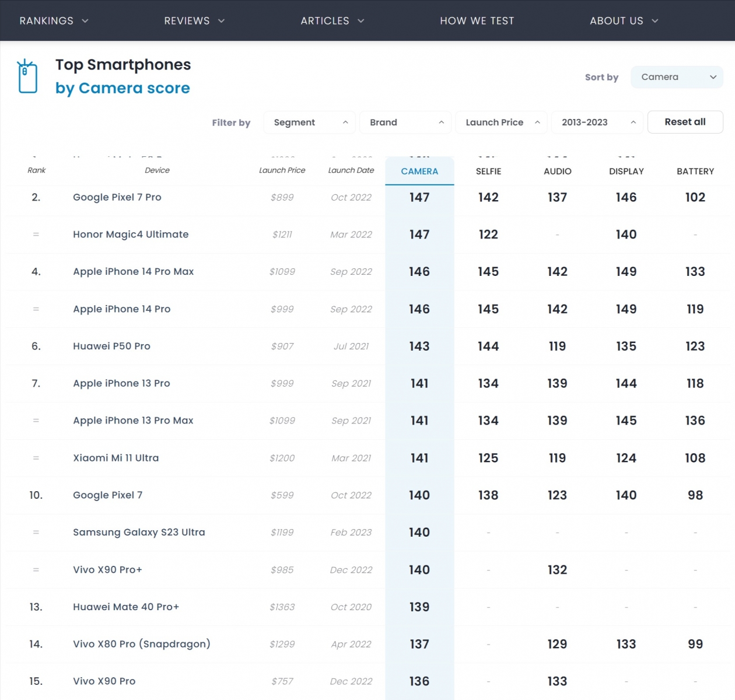
Task: Open Apple iPhone 13 Pro link
Action: 121,383
